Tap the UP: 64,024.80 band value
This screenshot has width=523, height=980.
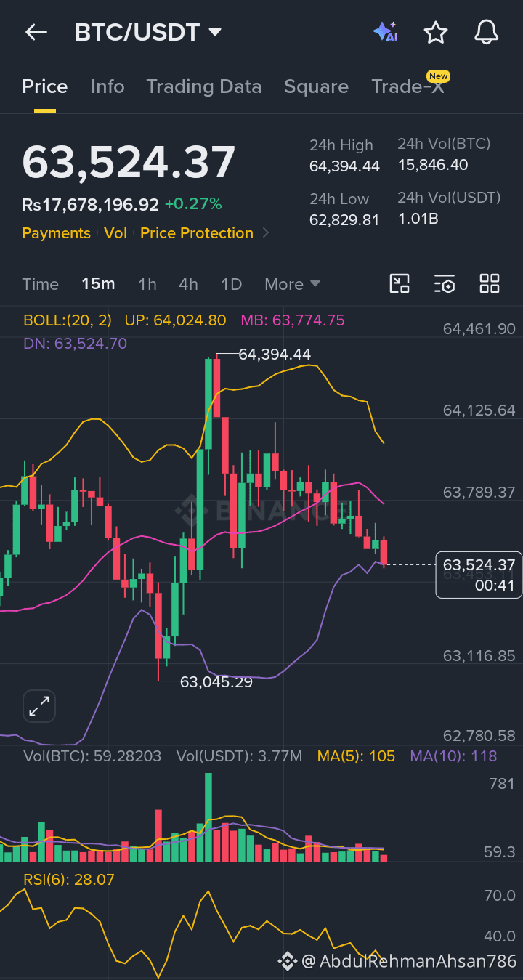coord(175,320)
